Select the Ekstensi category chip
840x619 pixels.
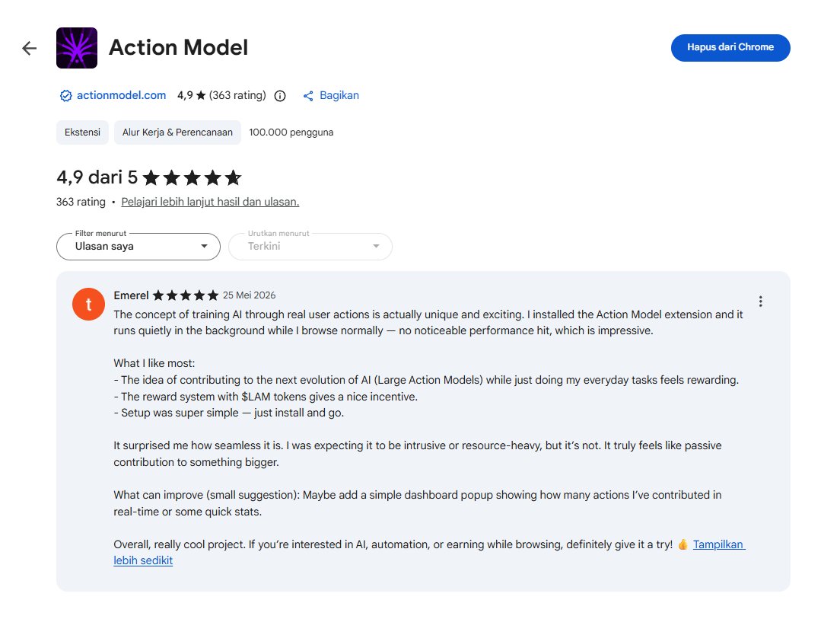click(82, 132)
